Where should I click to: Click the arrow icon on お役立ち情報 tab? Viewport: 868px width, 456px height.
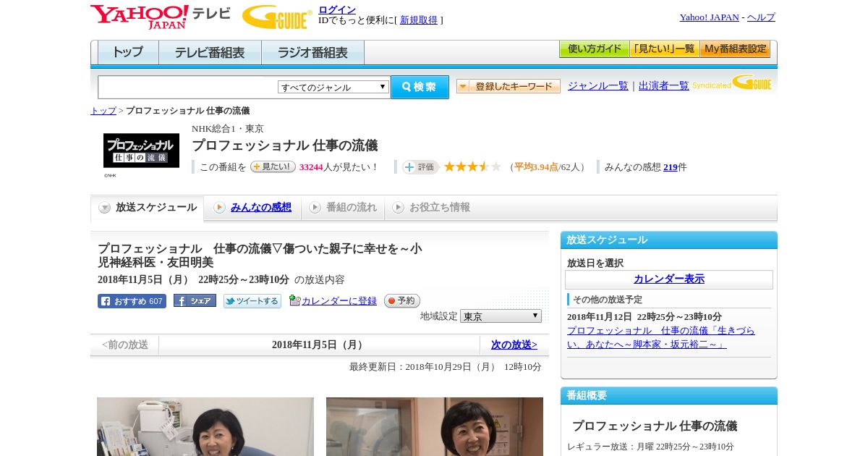(398, 208)
